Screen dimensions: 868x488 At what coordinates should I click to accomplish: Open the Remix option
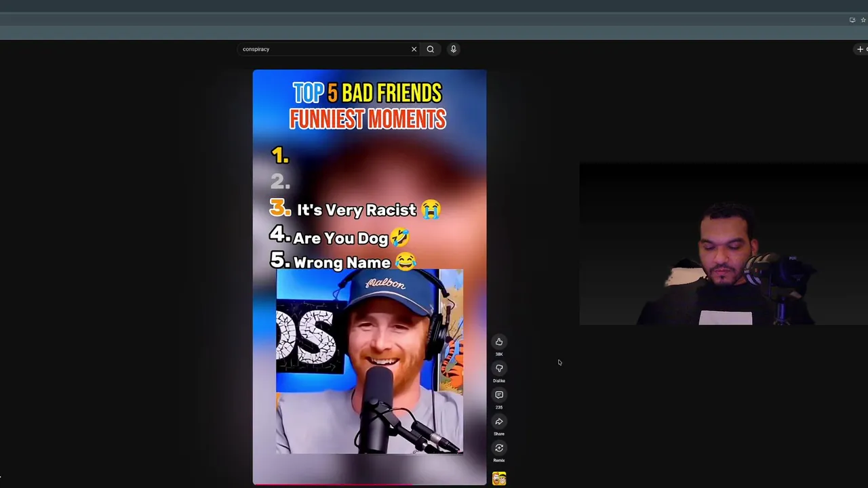[x=499, y=448]
